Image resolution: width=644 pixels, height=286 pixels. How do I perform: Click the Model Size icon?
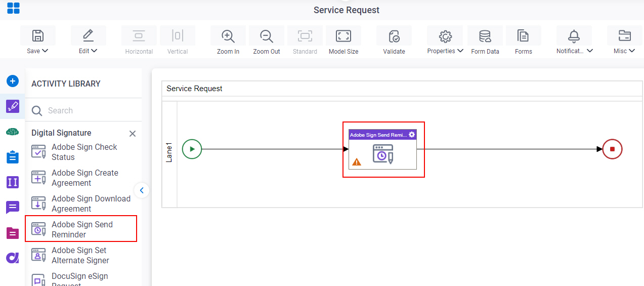(x=344, y=36)
